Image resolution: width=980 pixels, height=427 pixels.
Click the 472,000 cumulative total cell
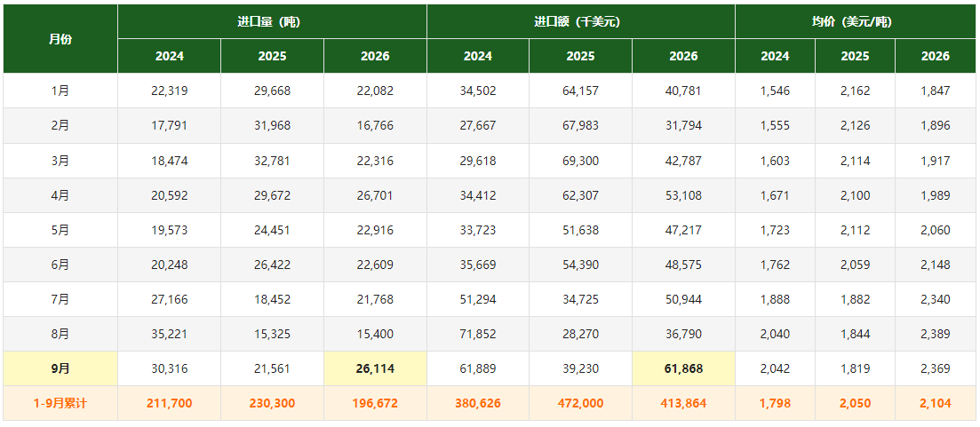click(580, 403)
